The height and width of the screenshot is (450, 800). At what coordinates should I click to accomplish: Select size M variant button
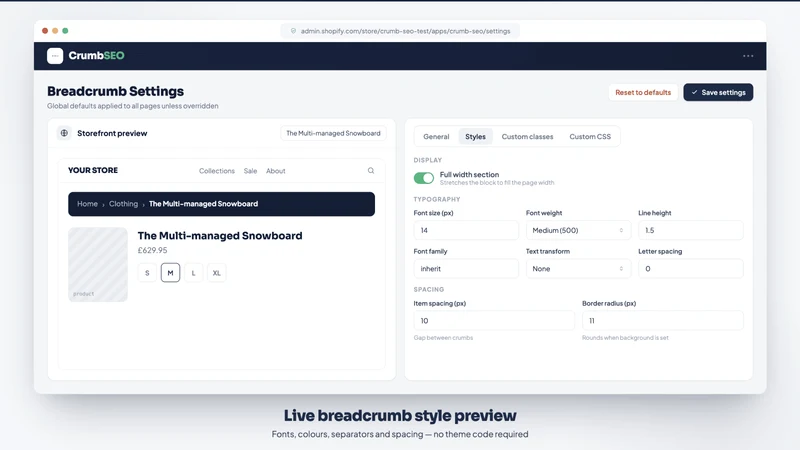click(170, 273)
